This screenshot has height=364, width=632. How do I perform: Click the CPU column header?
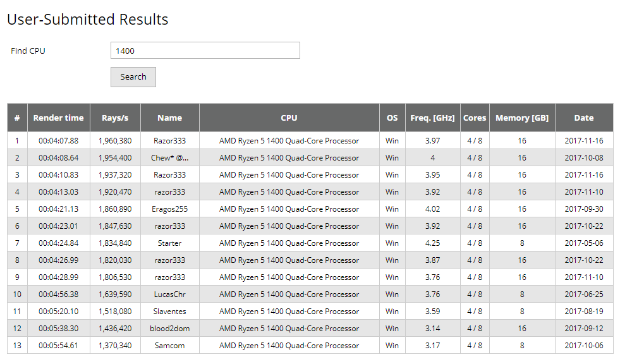coord(289,118)
